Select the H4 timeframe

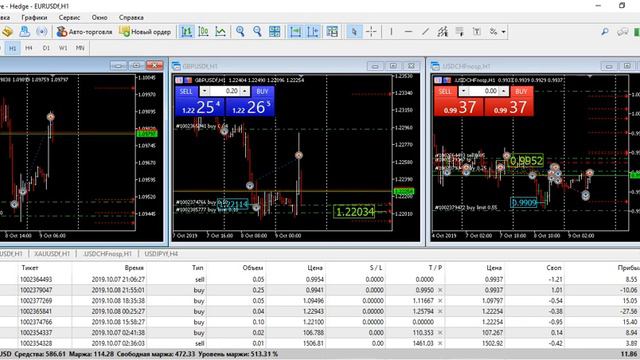[29, 48]
